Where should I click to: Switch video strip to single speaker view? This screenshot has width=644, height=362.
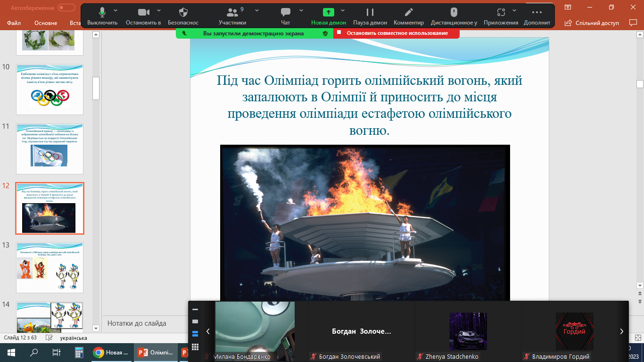[x=195, y=321]
